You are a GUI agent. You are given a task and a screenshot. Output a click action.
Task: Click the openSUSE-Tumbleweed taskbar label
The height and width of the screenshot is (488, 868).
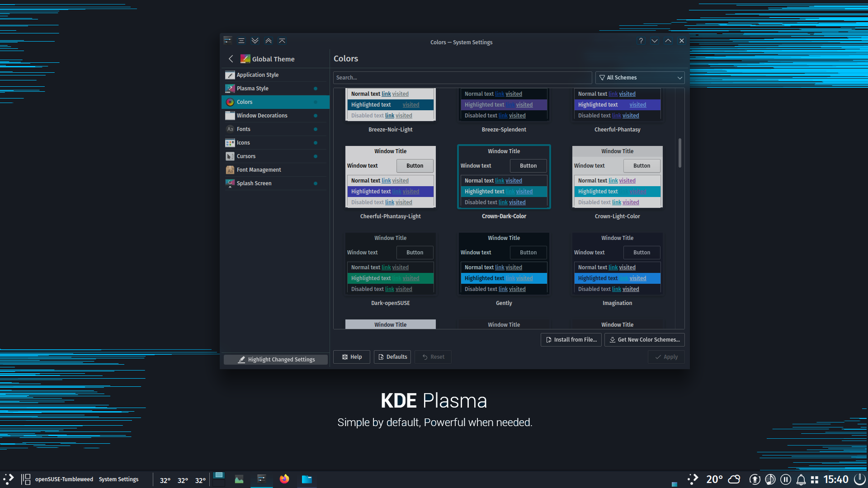coord(64,479)
